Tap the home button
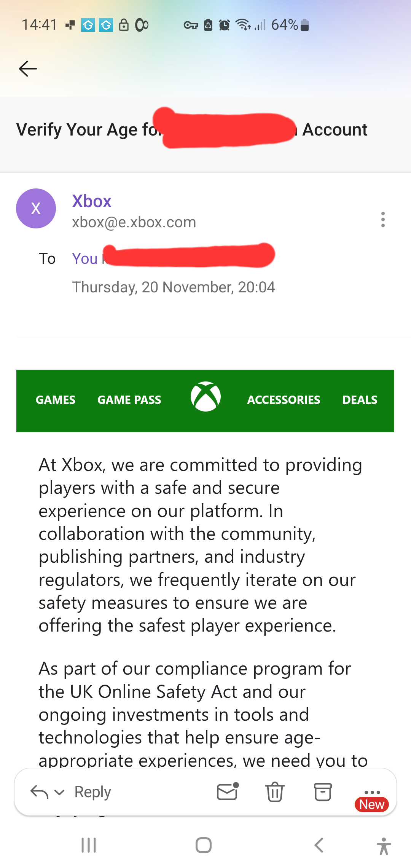411x868 pixels. point(204,846)
